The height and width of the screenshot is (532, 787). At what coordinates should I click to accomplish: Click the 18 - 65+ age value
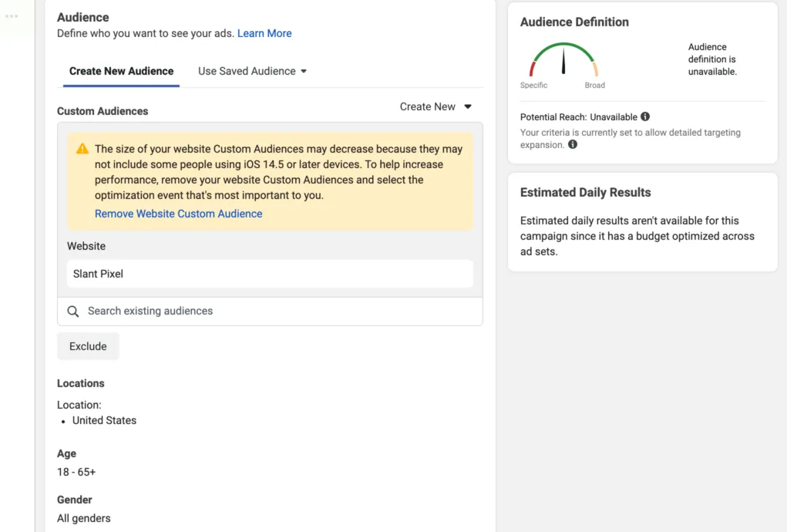pos(76,472)
